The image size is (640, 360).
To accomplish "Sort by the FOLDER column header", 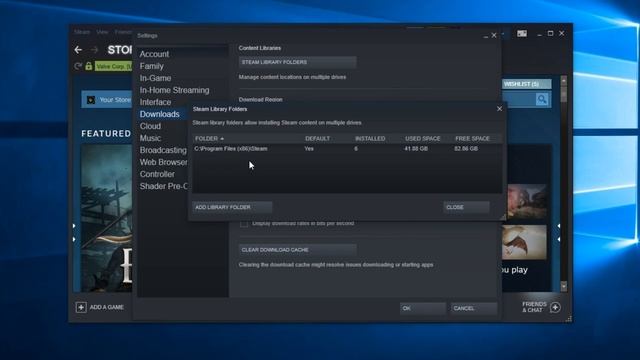I will (209, 138).
